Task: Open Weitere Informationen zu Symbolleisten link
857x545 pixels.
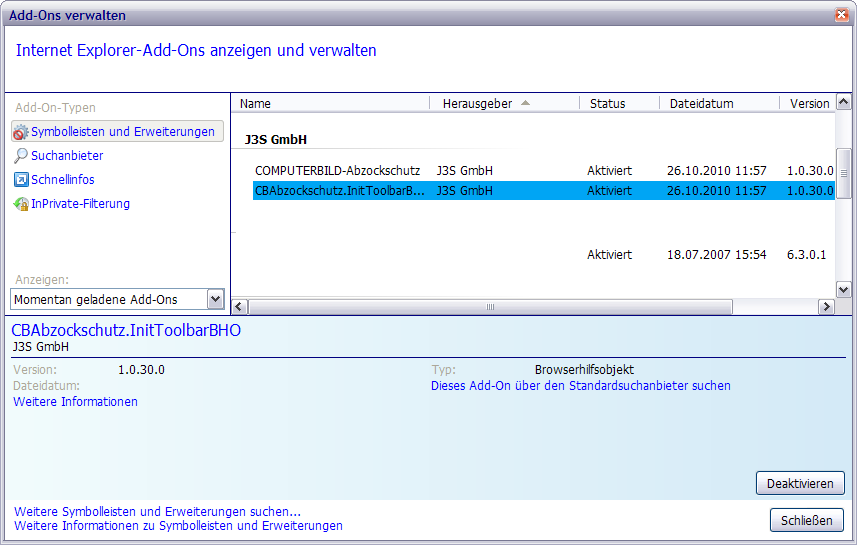Action: tap(178, 526)
